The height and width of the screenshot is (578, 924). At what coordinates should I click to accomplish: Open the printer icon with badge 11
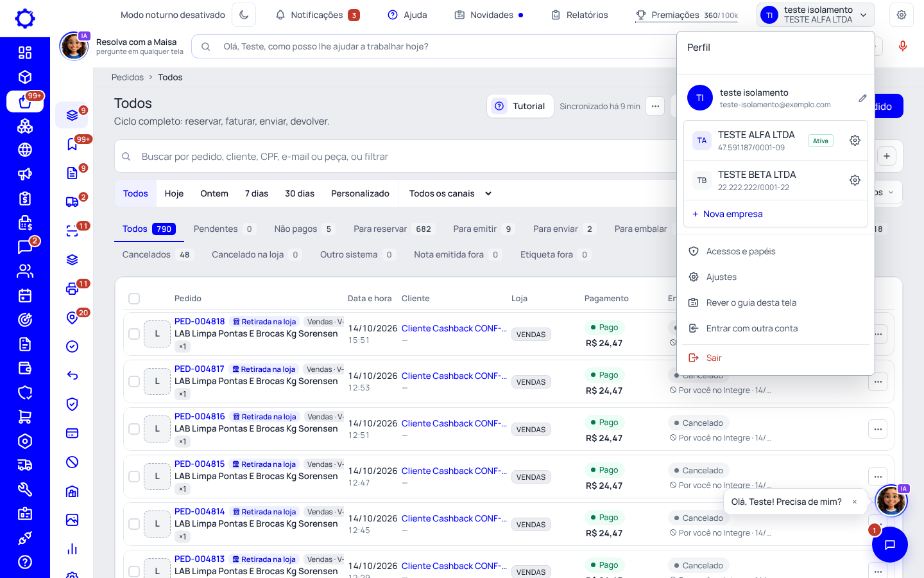click(73, 288)
